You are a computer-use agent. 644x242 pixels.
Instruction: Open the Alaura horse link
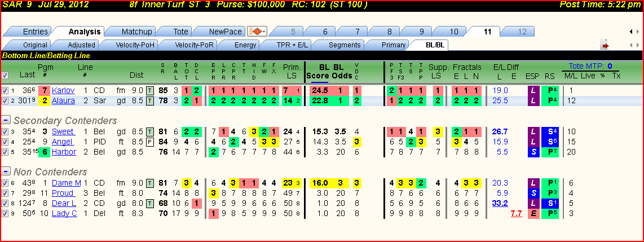pos(63,100)
